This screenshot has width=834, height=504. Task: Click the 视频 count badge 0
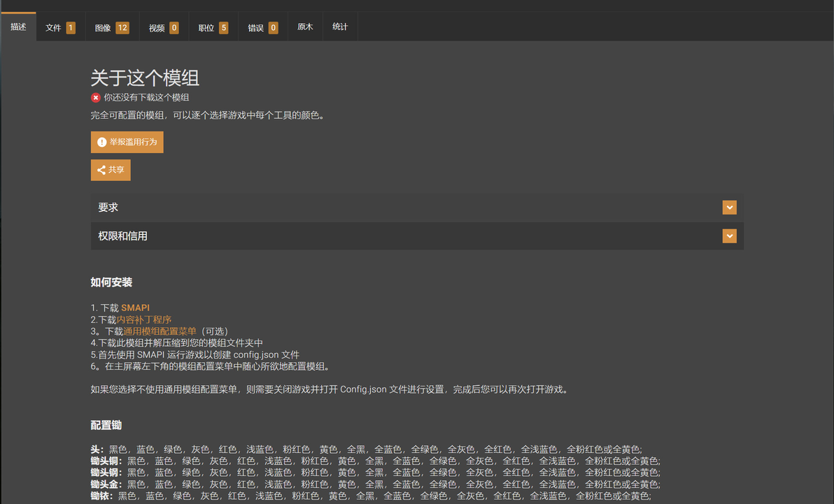tap(174, 28)
